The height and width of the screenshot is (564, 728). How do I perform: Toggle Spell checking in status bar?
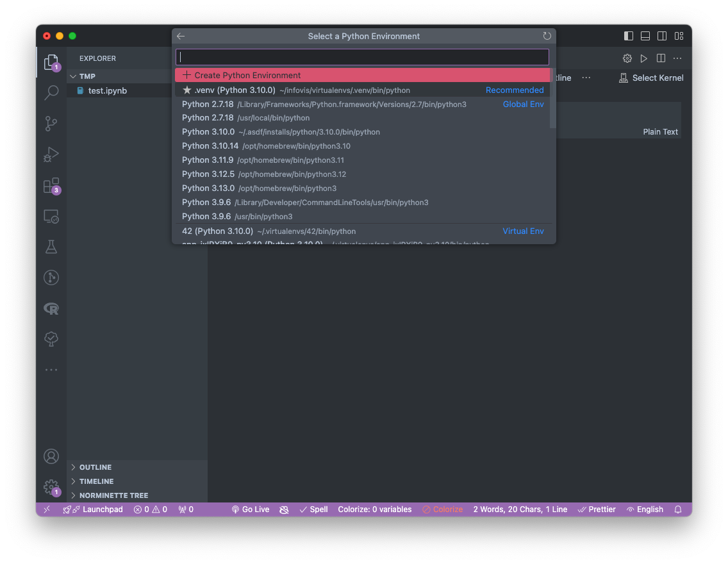tap(313, 510)
